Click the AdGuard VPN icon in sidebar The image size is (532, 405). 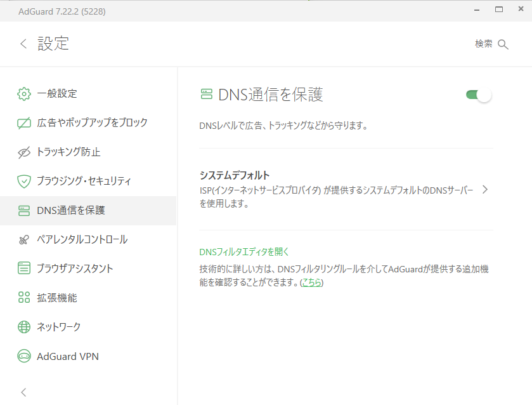[24, 356]
